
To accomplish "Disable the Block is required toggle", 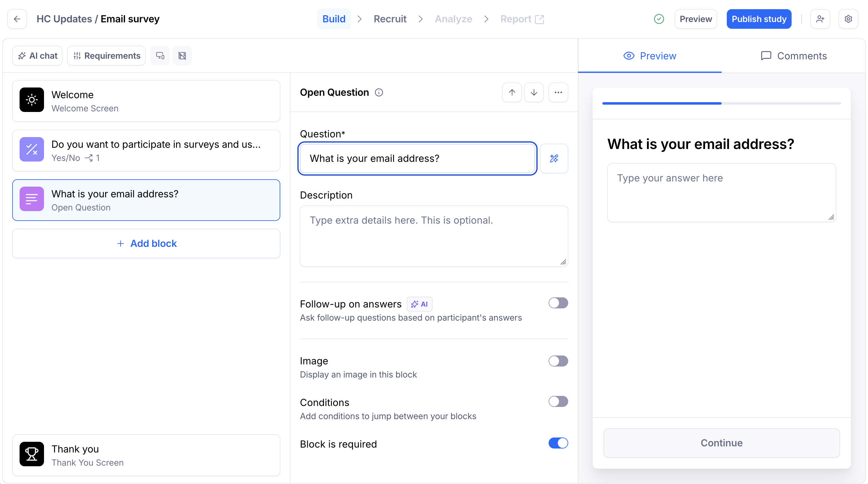I will pos(558,443).
